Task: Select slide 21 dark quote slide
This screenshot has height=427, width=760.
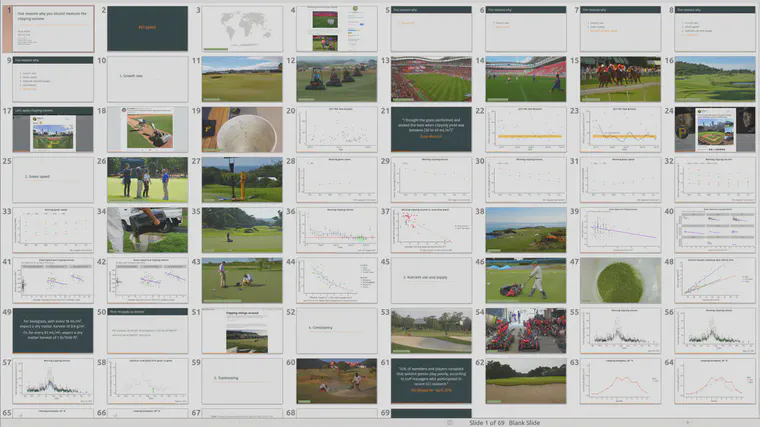Action: pyautogui.click(x=431, y=129)
